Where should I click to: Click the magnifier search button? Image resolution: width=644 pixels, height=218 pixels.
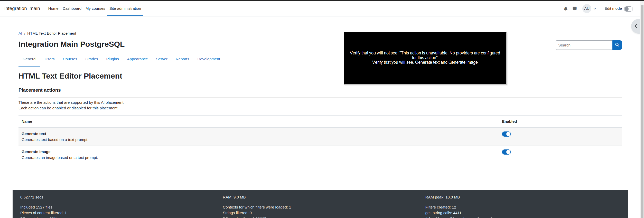click(x=617, y=45)
